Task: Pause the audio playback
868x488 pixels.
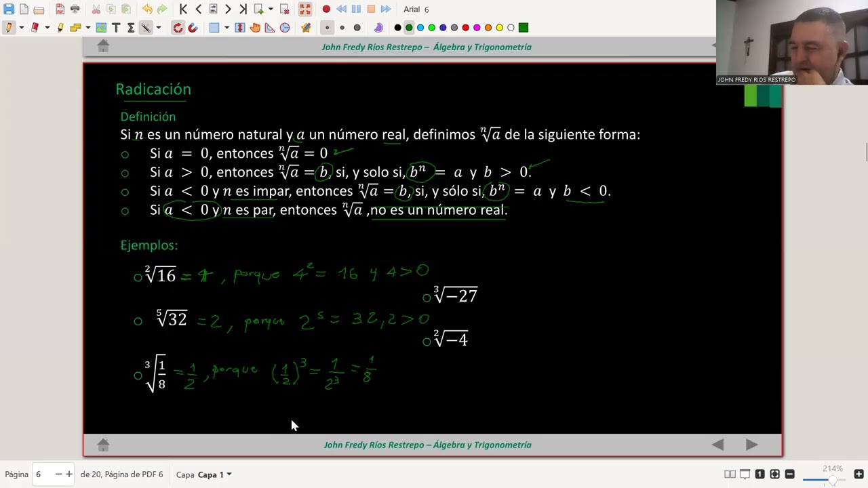Action: point(356,9)
